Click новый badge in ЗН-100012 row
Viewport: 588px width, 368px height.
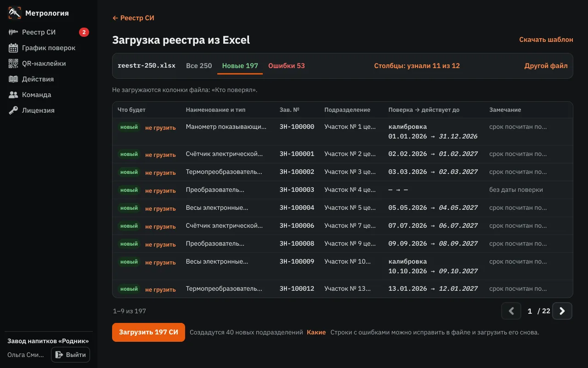pos(129,289)
